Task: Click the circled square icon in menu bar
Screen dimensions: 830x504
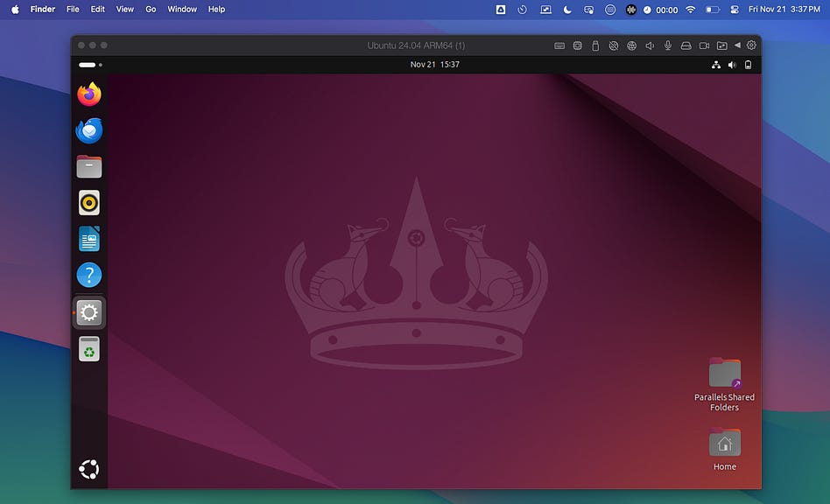Action: click(x=609, y=10)
